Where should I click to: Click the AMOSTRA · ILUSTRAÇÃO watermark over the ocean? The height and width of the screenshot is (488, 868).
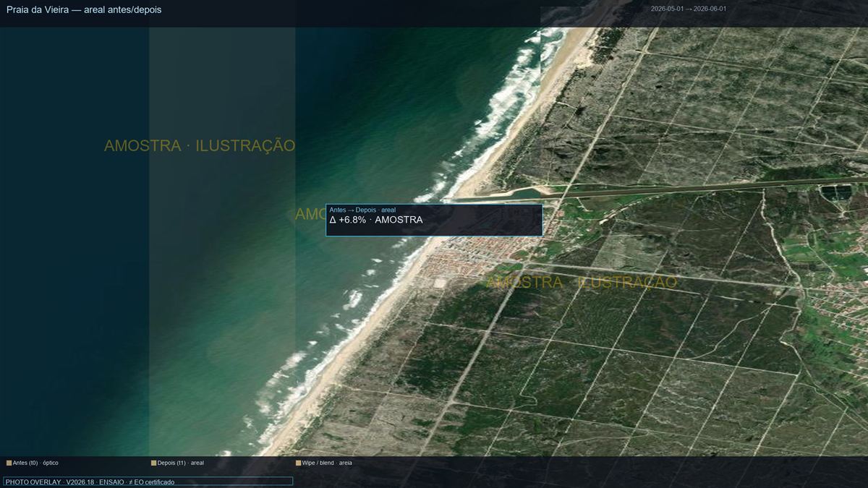tap(200, 145)
